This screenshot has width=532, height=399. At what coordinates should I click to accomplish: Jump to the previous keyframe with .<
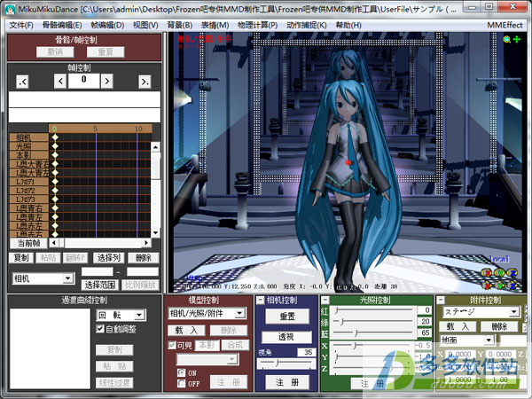[22, 82]
